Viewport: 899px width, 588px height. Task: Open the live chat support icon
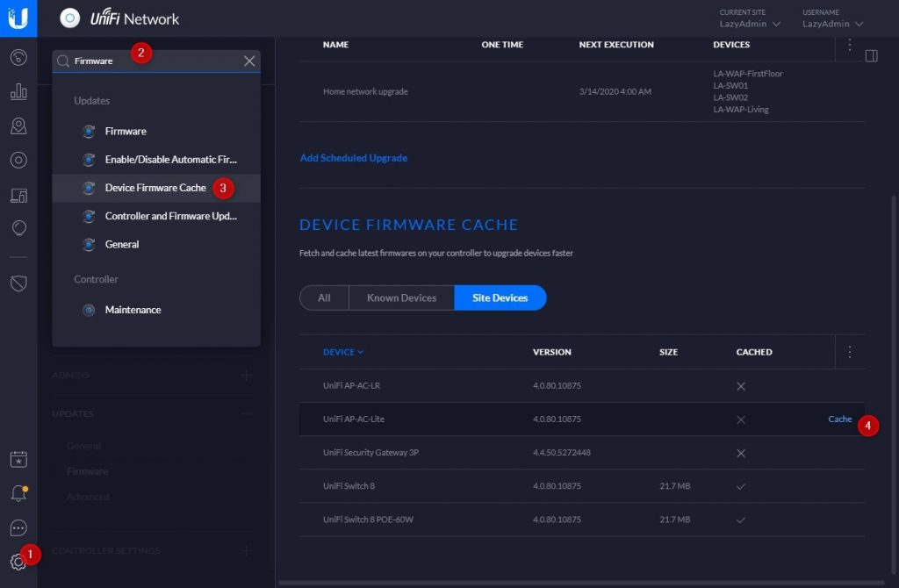pos(18,527)
